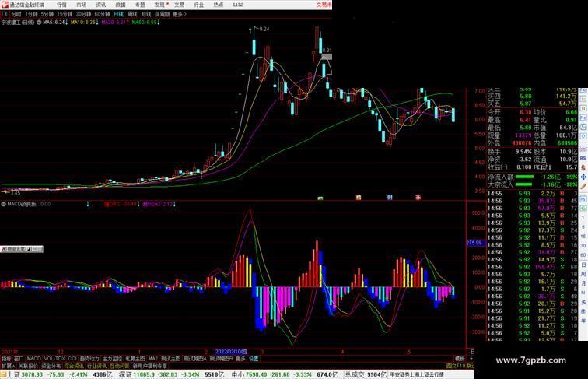Open the 综合资讯 tab
Image resolution: width=588 pixels, height=379 pixels.
[74, 366]
